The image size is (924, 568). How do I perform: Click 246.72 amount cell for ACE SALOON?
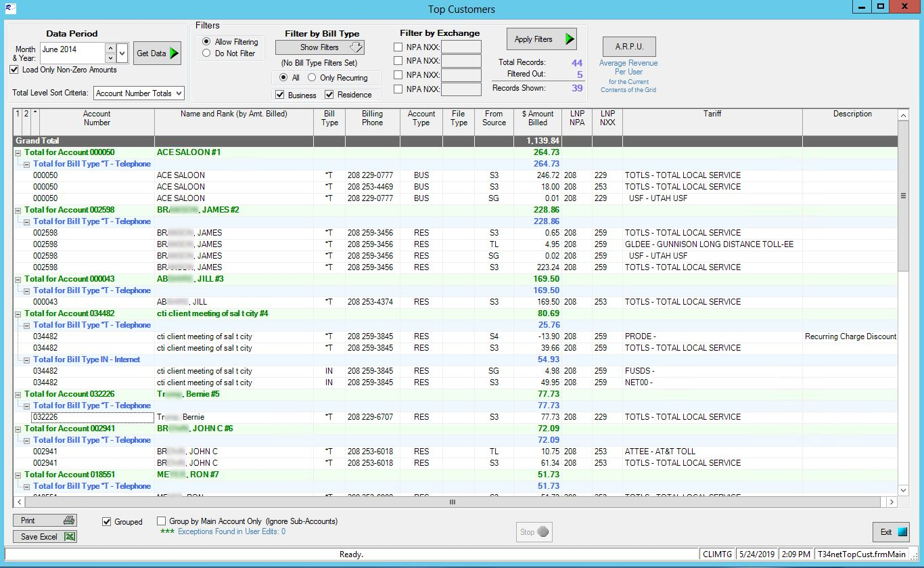click(x=538, y=175)
